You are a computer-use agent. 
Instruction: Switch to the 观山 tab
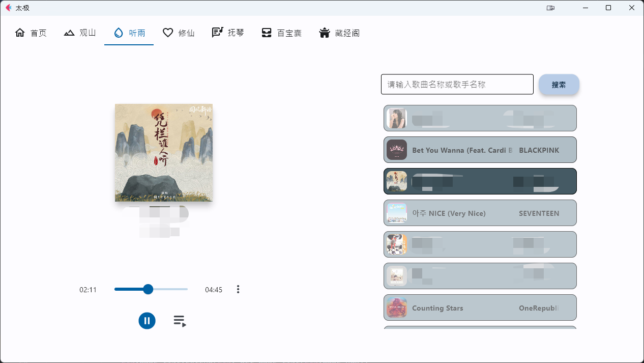tap(80, 33)
